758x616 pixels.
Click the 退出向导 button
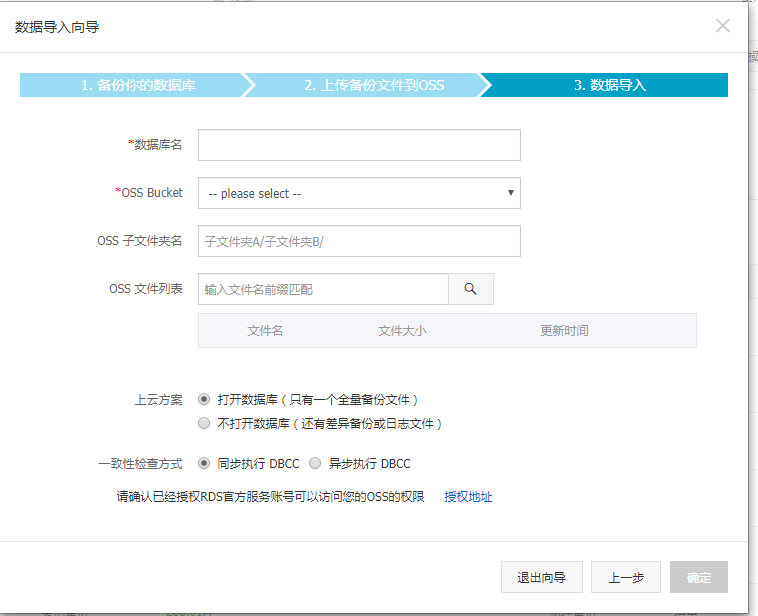pyautogui.click(x=541, y=577)
